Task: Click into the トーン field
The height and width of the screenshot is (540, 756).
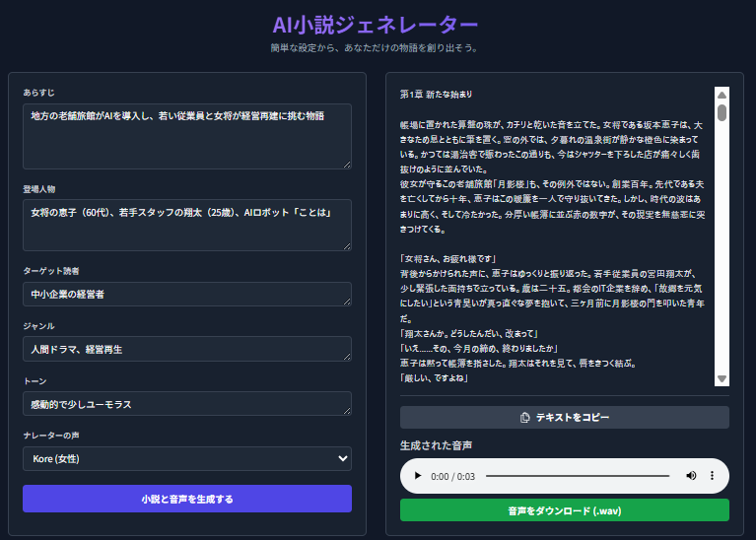Action: pyautogui.click(x=185, y=404)
